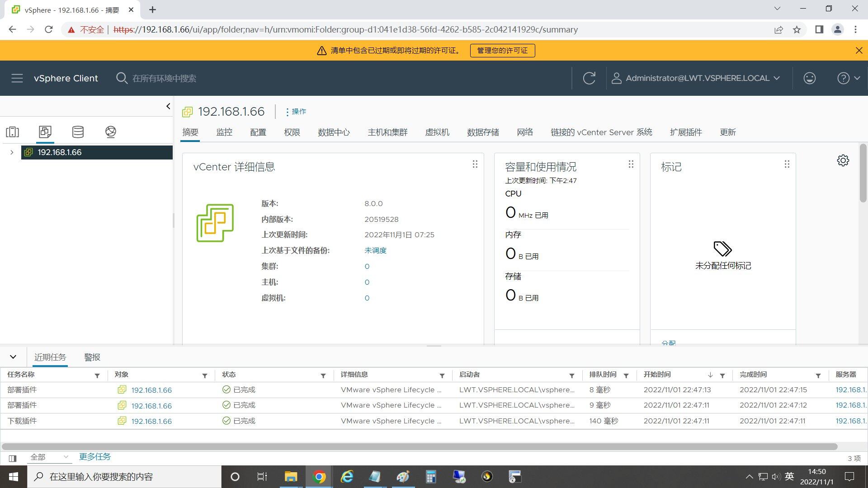Dismiss the license warning banner
Viewport: 868px width, 488px height.
pyautogui.click(x=859, y=51)
